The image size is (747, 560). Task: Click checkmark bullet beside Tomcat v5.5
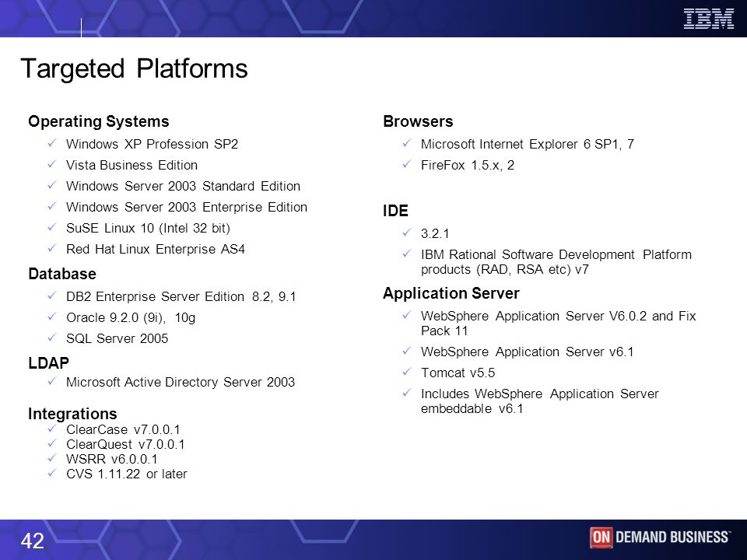click(406, 372)
